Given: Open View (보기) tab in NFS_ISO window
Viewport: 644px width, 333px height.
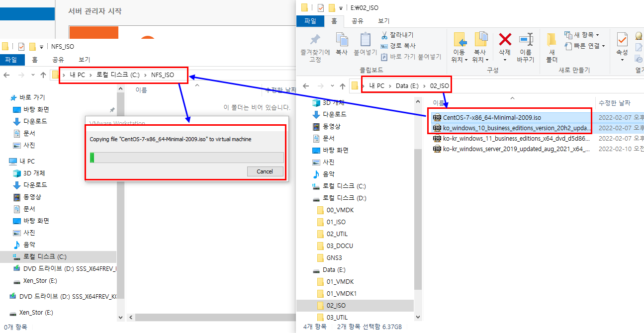Looking at the screenshot, I should (84, 60).
